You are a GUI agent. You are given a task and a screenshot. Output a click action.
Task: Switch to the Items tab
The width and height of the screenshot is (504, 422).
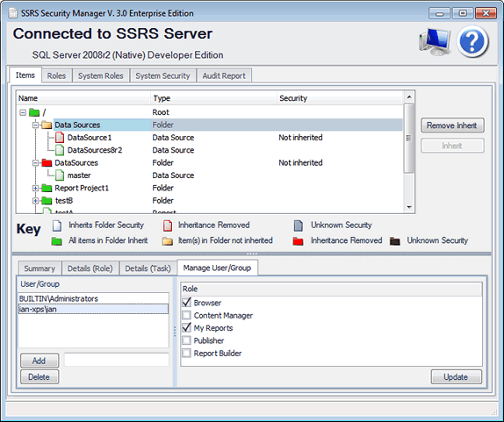click(x=25, y=75)
